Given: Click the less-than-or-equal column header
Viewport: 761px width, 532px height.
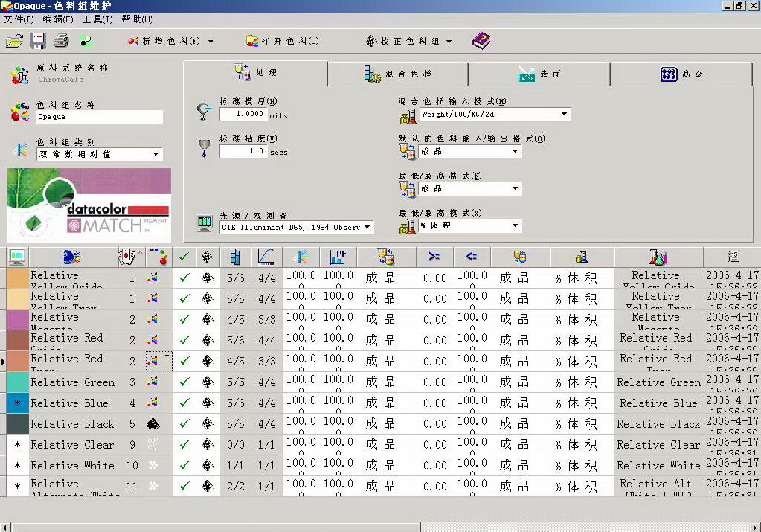Looking at the screenshot, I should (x=472, y=257).
